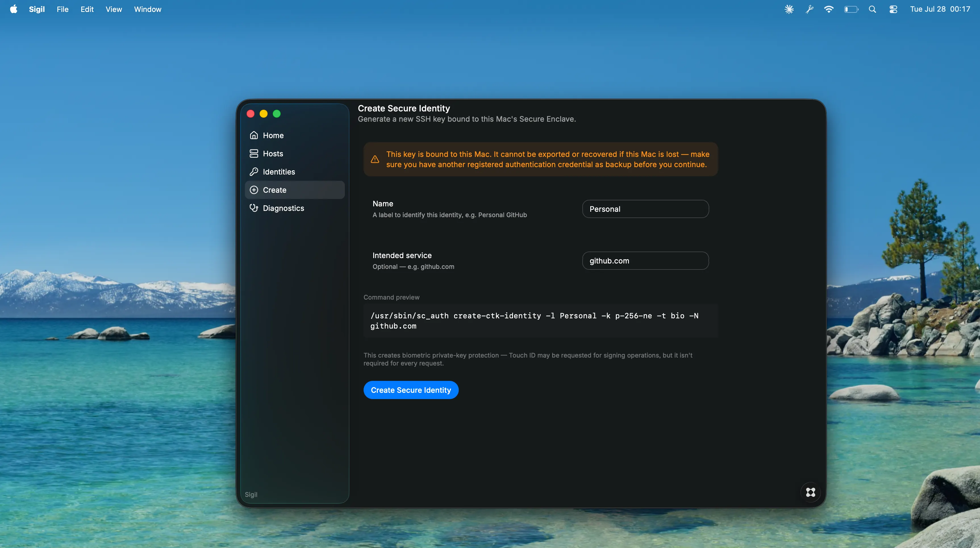Click the Command preview label
The image size is (980, 548).
(391, 297)
